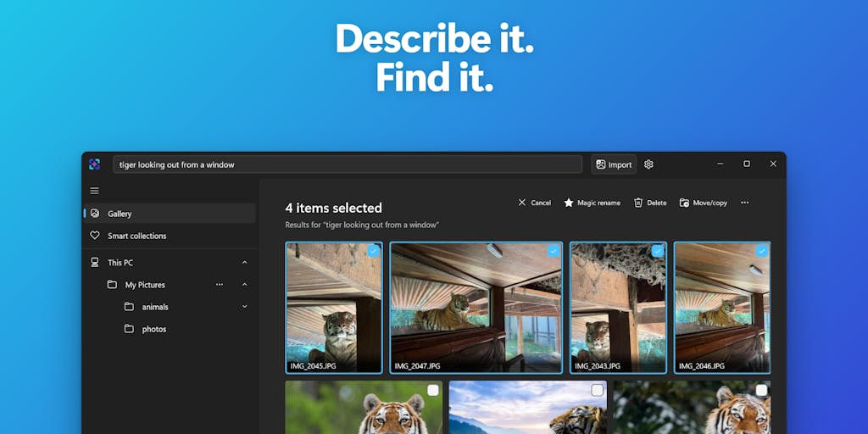Cancel the current selection
Screen dimensions: 868x434
(x=534, y=203)
